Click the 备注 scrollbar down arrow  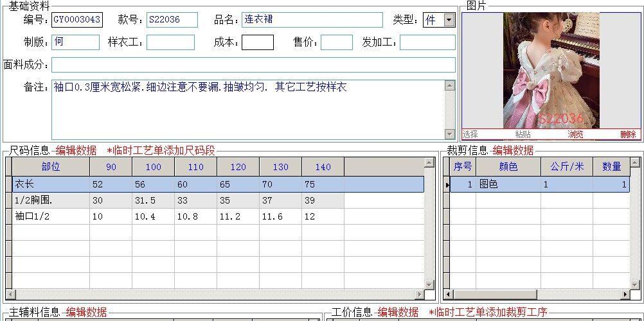click(450, 134)
